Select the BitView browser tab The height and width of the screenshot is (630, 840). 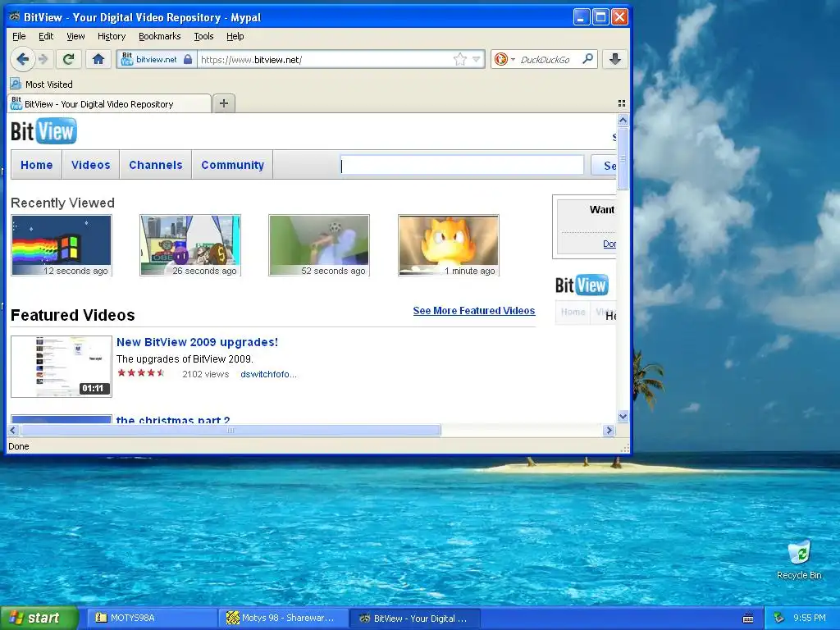point(109,104)
